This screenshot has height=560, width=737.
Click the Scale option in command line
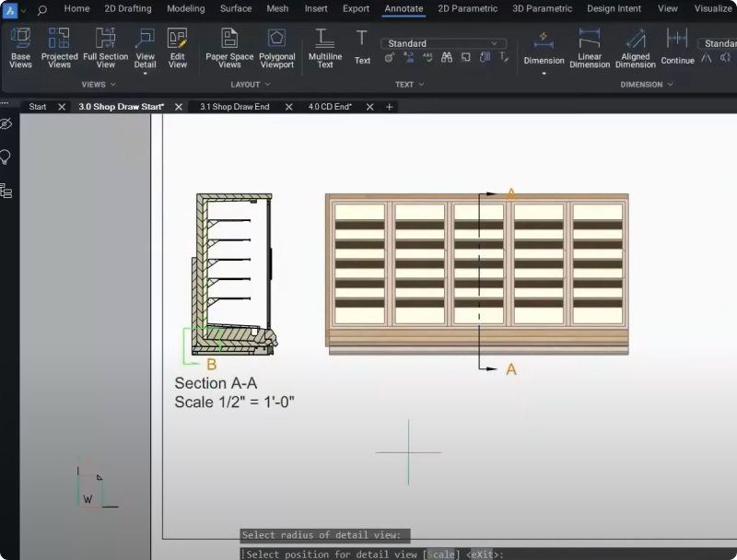440,554
